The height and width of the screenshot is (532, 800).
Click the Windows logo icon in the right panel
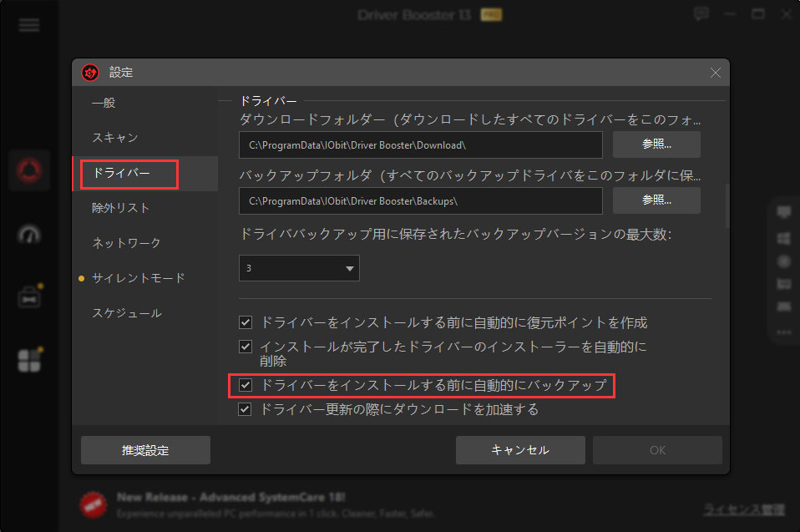[x=783, y=238]
